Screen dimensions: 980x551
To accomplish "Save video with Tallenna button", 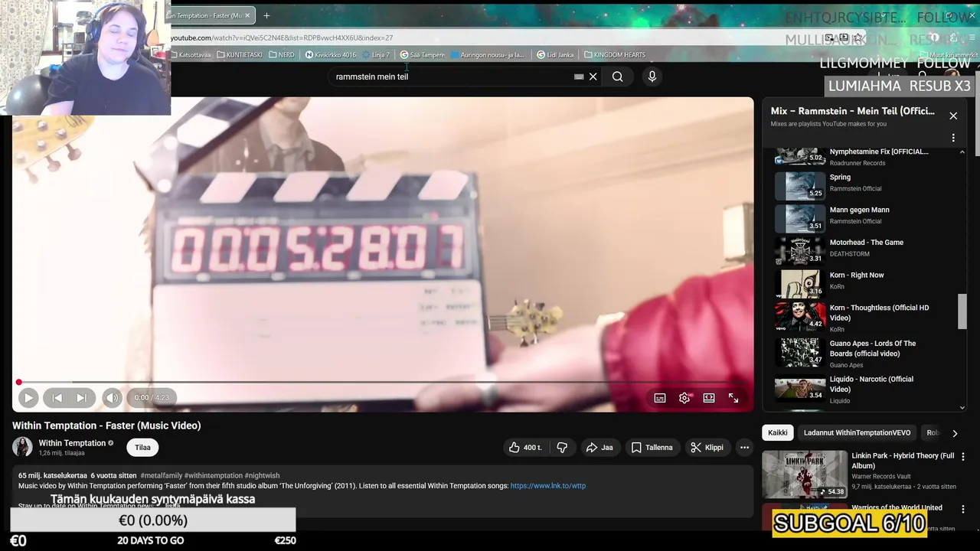I will 652,448.
